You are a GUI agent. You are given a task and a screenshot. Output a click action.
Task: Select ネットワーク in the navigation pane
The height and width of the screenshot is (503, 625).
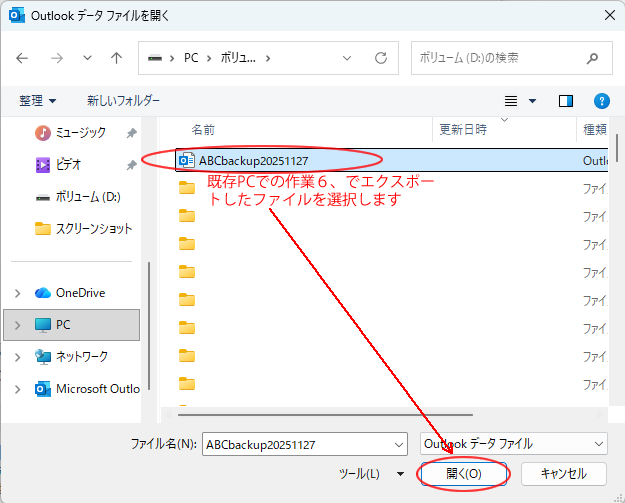[x=71, y=357]
